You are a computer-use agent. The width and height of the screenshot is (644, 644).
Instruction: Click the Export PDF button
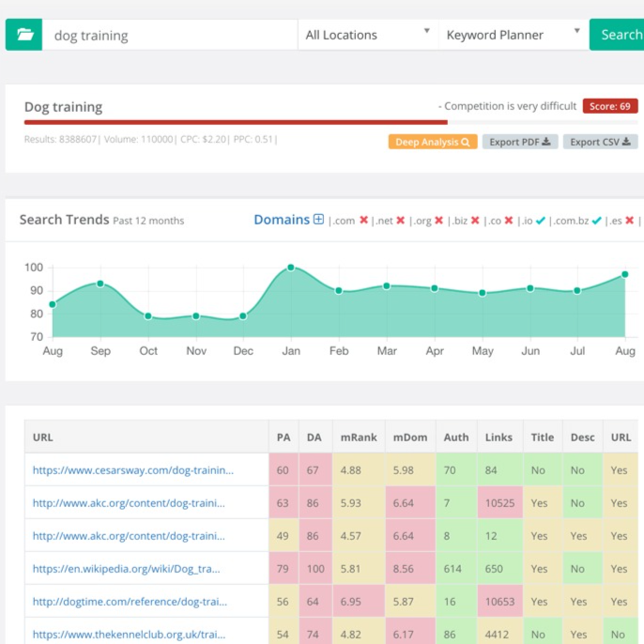[520, 142]
